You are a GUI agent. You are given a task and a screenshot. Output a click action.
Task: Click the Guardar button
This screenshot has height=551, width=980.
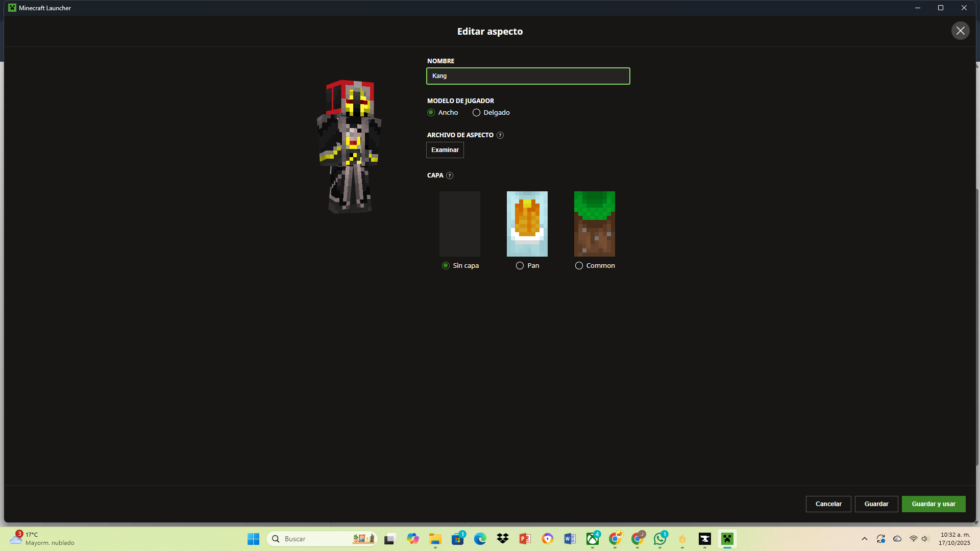click(x=876, y=504)
